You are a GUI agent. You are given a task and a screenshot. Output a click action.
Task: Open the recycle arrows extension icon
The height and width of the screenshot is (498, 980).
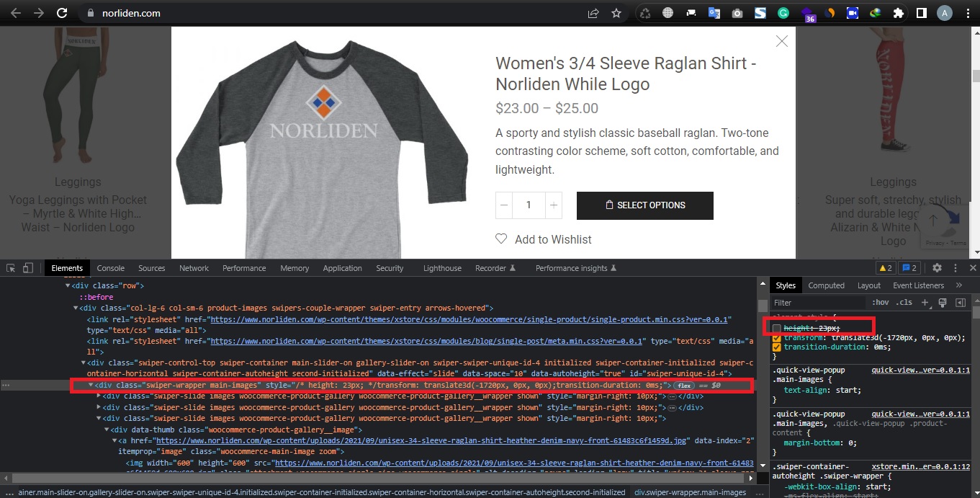tap(645, 13)
